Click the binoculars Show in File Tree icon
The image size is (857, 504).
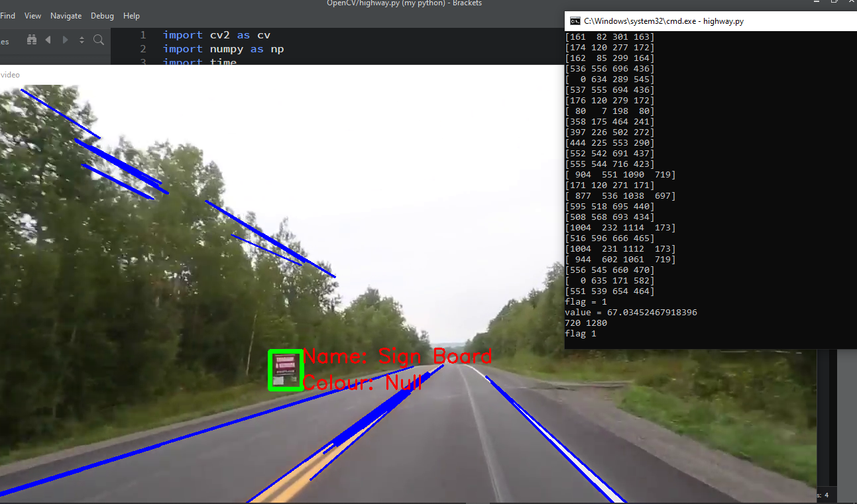[31, 40]
